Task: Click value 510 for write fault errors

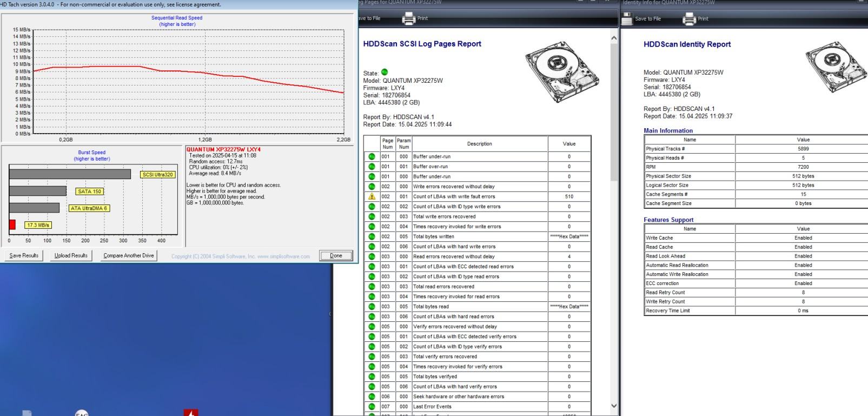Action: (x=569, y=196)
